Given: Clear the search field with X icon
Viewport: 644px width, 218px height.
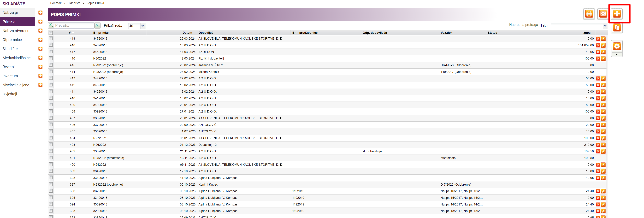Looking at the screenshot, I should click(97, 26).
